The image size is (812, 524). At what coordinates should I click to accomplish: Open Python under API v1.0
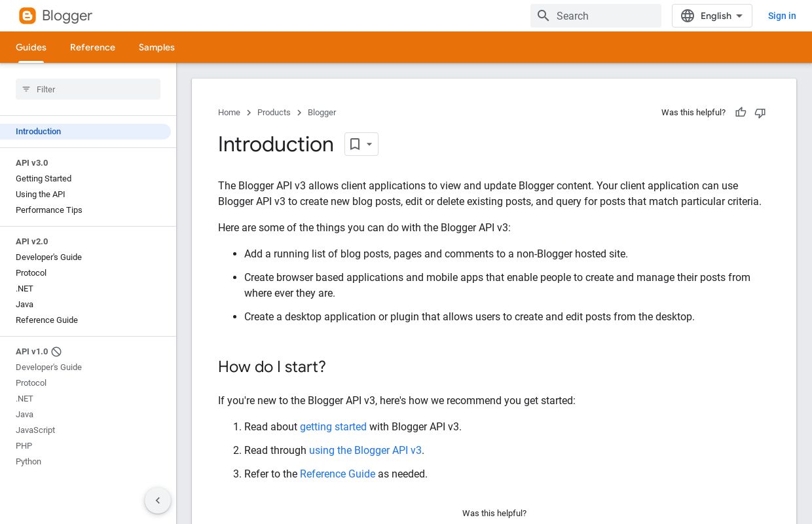point(28,462)
